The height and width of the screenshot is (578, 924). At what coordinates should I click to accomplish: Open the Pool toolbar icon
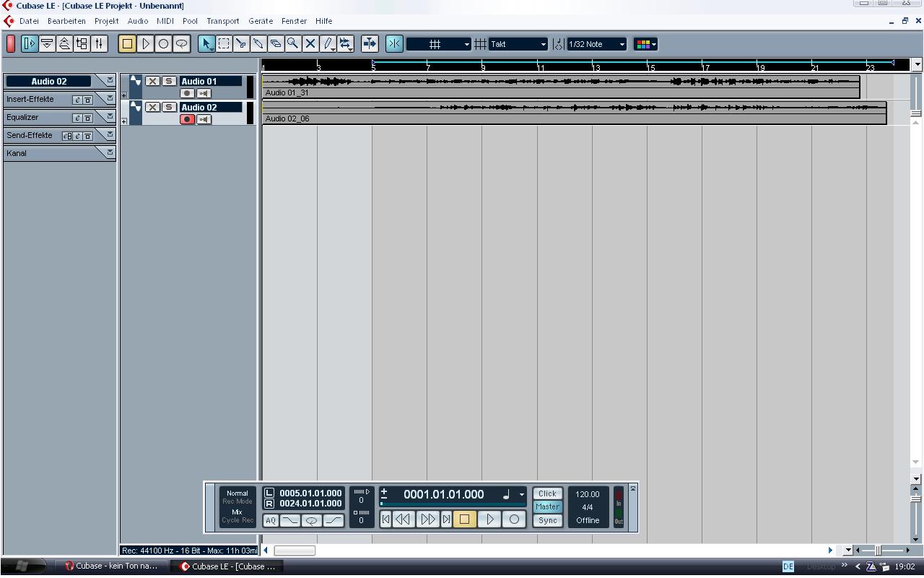coord(82,44)
